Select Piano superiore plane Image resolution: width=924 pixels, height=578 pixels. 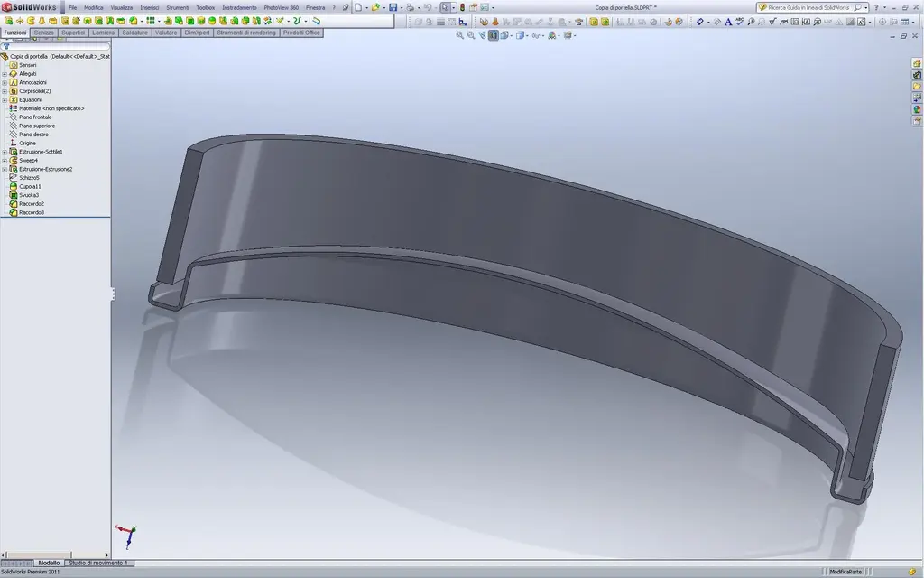36,126
